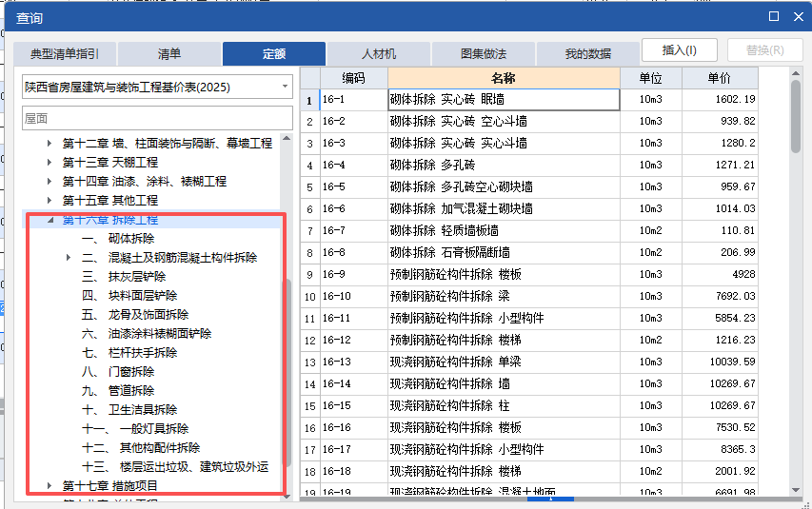This screenshot has height=509, width=812.
Task: Select 九、管道拆除 tree item
Action: (x=118, y=391)
